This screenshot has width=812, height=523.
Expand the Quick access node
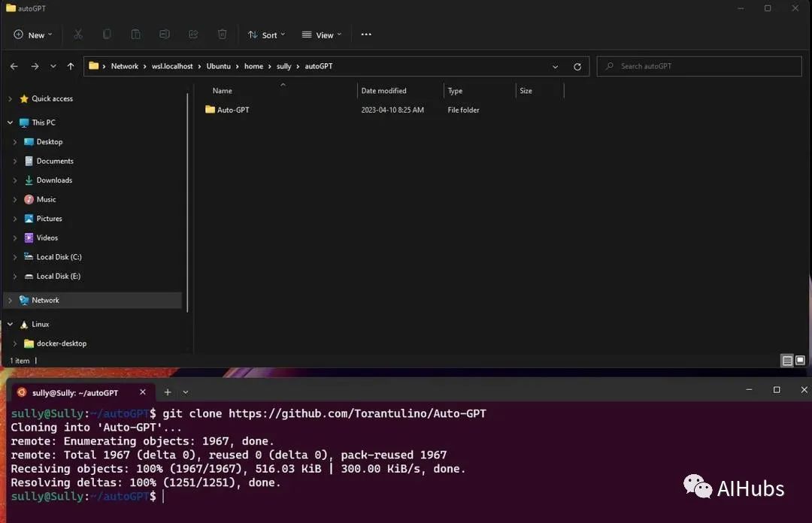pyautogui.click(x=10, y=98)
